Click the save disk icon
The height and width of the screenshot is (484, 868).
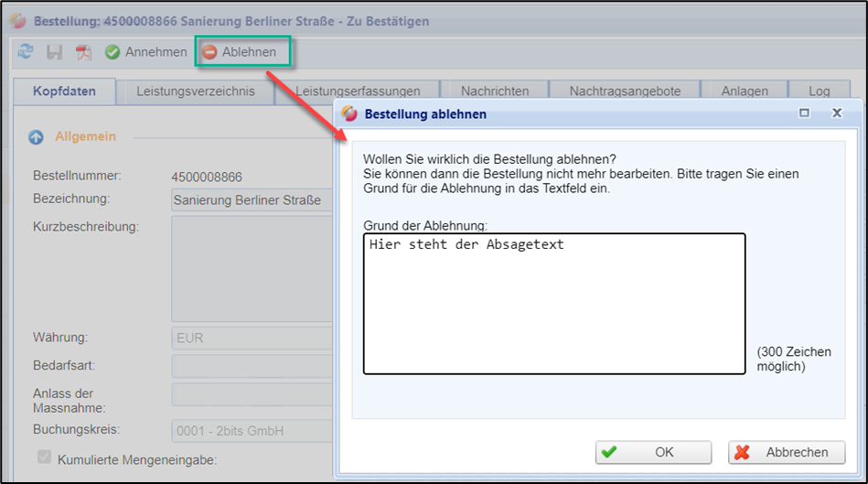(54, 52)
